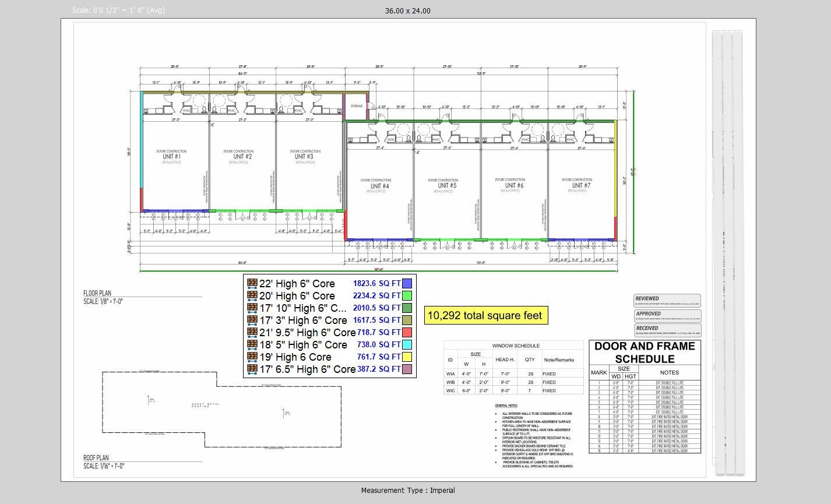Select the "UNIT #7" label on the floor plan
The width and height of the screenshot is (831, 504).
(x=580, y=185)
